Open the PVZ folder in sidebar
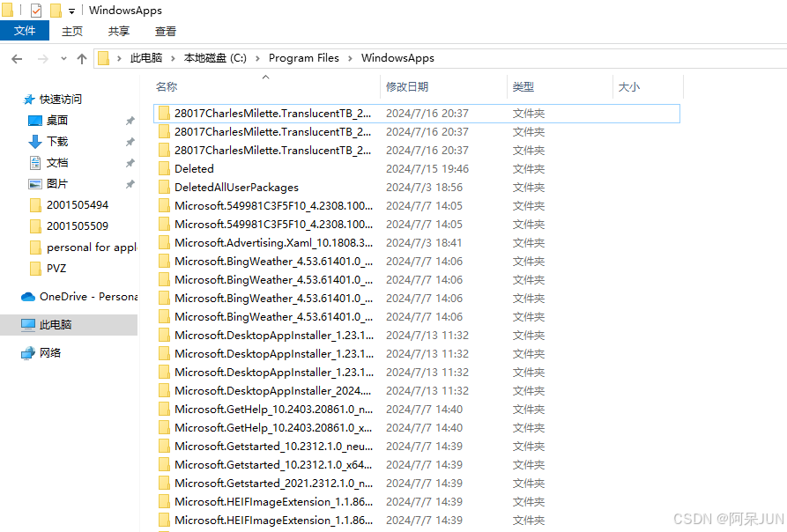The image size is (787, 532). point(56,269)
